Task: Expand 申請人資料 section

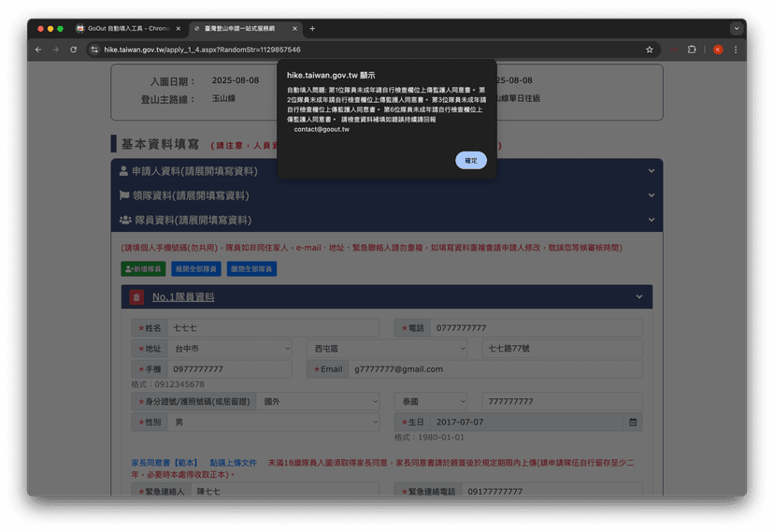Action: pos(386,171)
